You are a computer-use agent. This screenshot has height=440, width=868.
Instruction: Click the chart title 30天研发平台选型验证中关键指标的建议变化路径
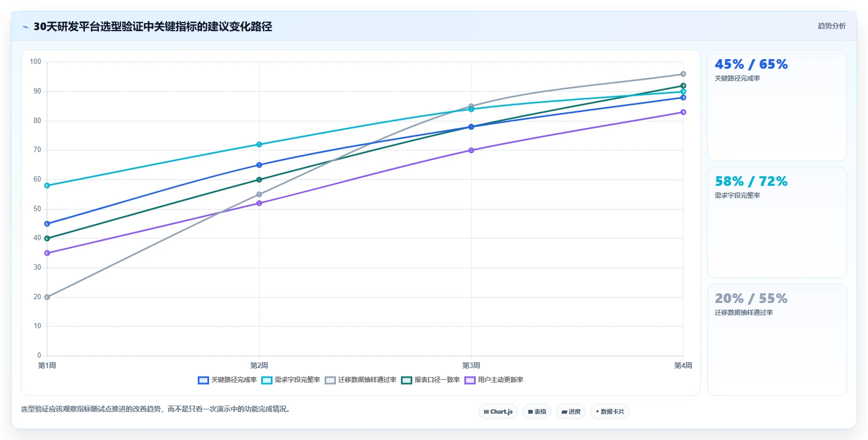click(x=153, y=26)
